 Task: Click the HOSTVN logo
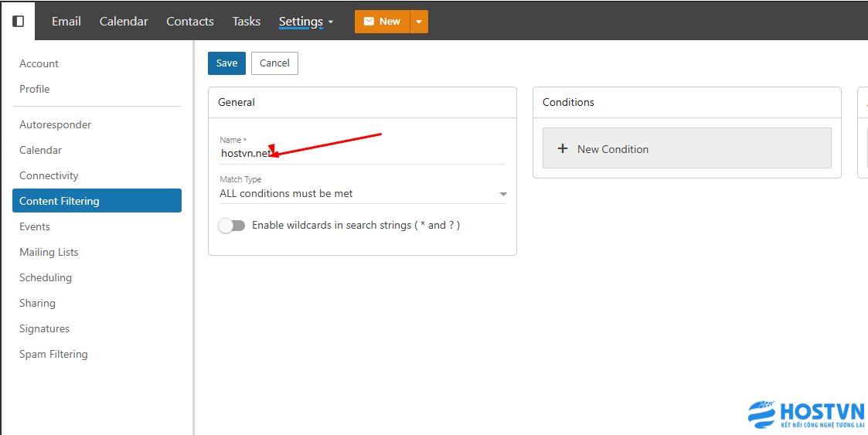(x=806, y=415)
